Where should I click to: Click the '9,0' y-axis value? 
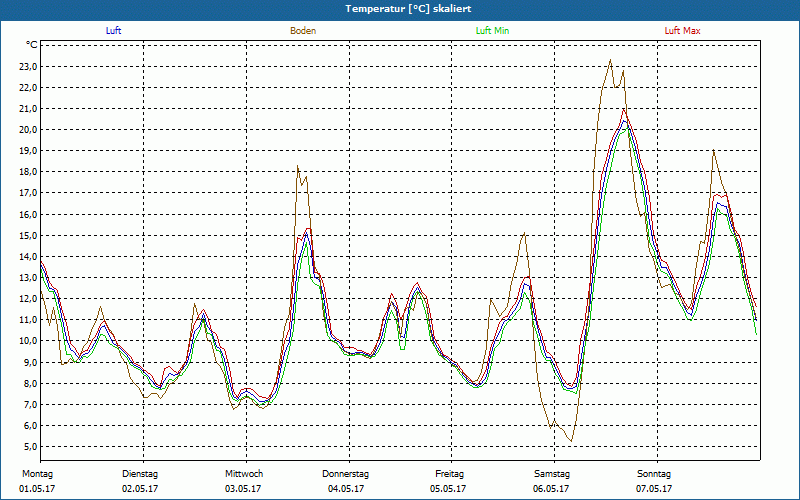30,362
